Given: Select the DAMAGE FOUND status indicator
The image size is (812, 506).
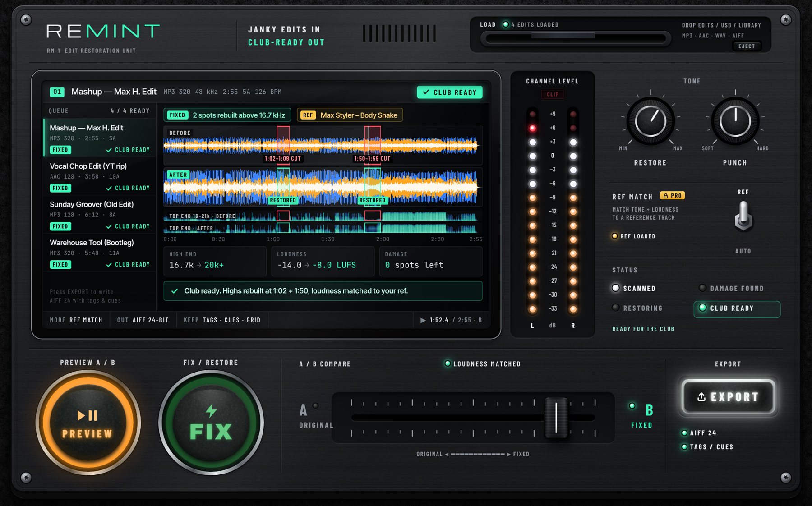Looking at the screenshot, I should pos(731,288).
